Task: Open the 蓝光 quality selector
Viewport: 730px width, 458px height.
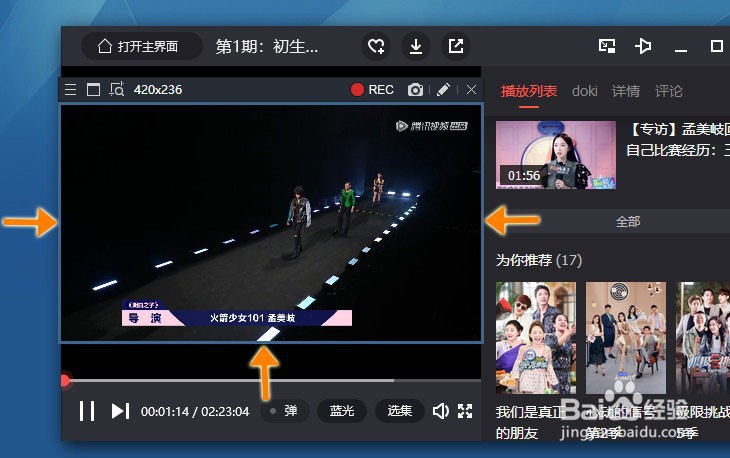Action: 342,411
